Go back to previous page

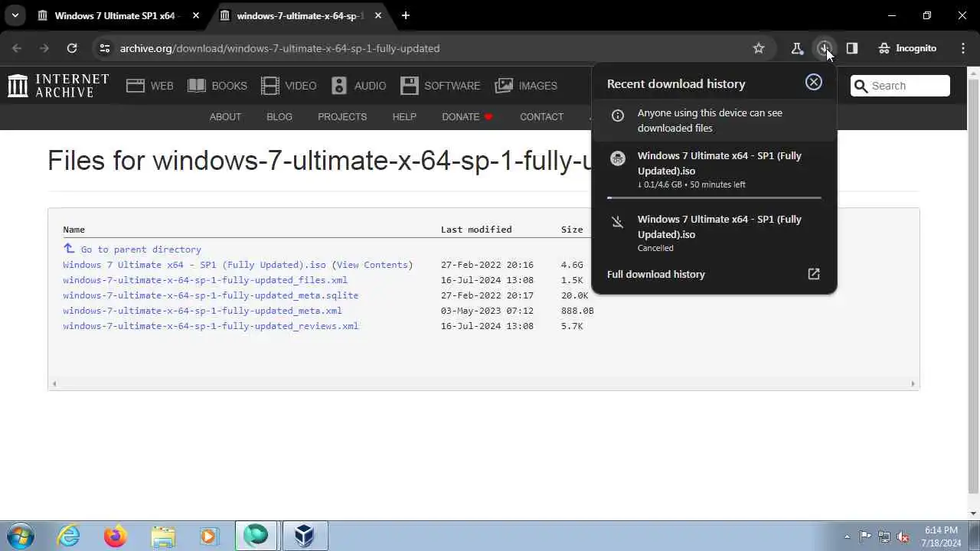click(17, 48)
